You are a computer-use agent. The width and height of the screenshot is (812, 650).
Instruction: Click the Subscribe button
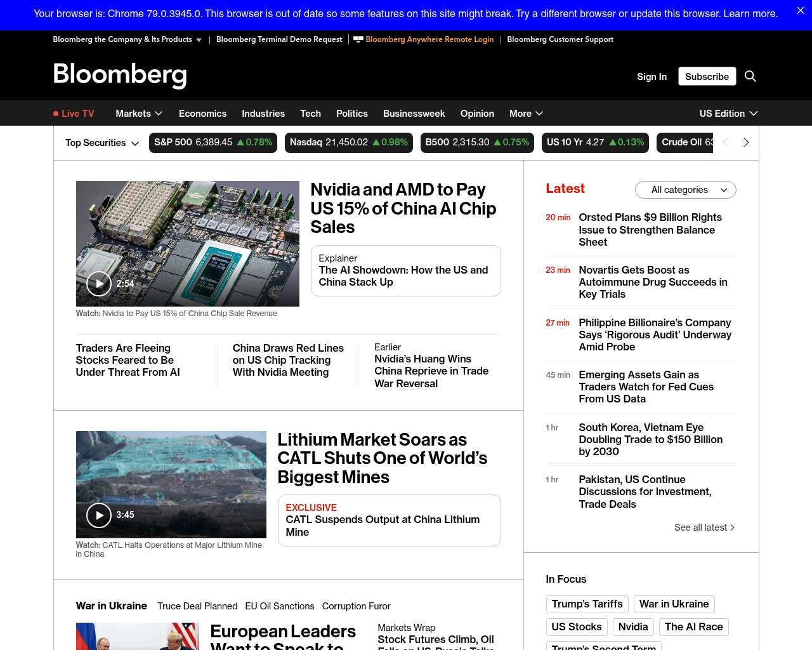(x=707, y=76)
